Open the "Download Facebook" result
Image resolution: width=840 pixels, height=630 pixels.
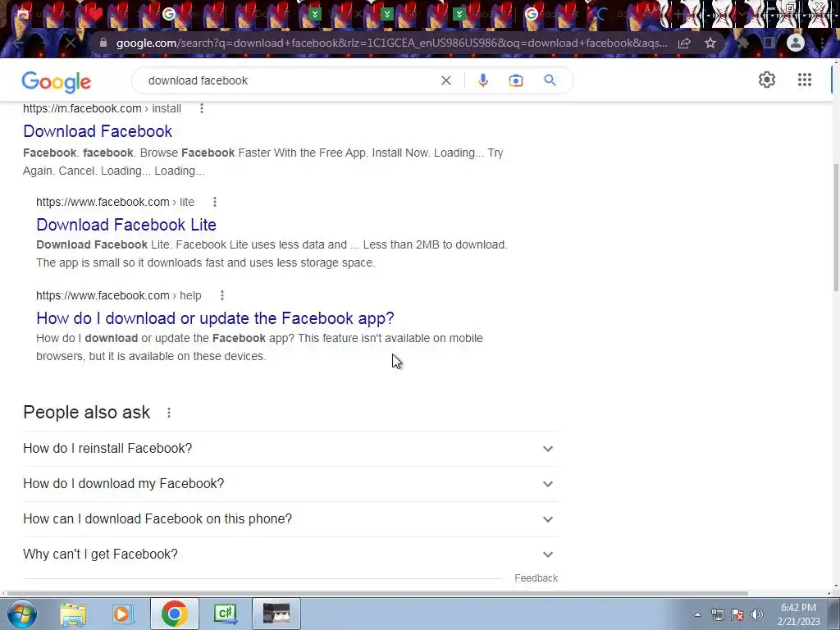tap(98, 131)
